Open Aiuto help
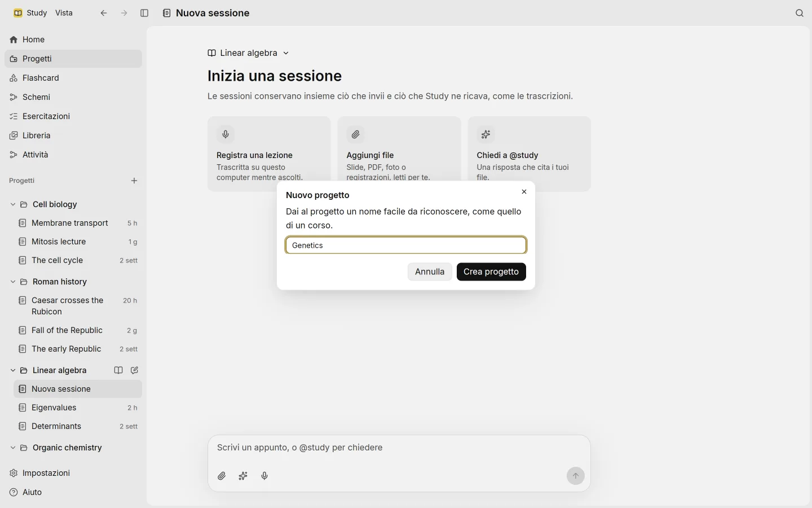This screenshot has width=812, height=508. [73, 492]
